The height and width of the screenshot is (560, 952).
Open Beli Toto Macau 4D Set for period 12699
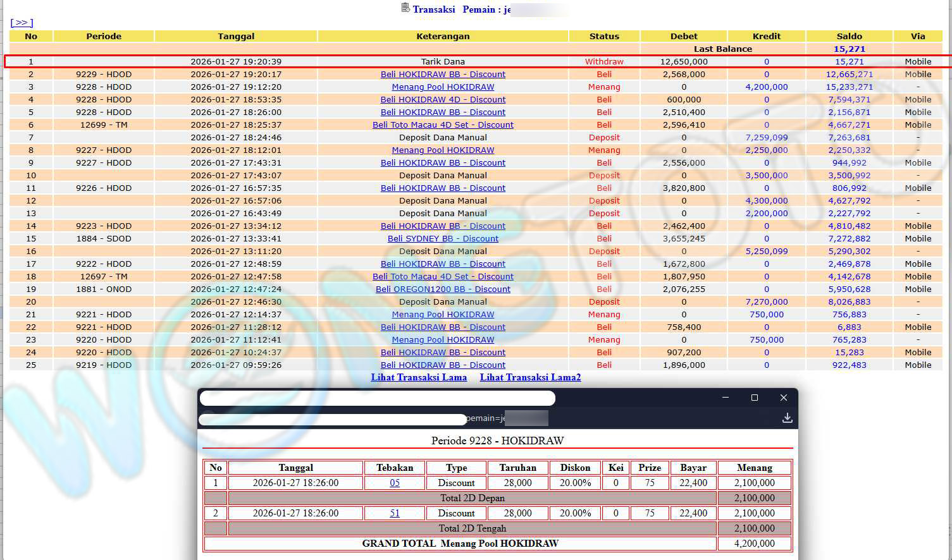point(443,125)
